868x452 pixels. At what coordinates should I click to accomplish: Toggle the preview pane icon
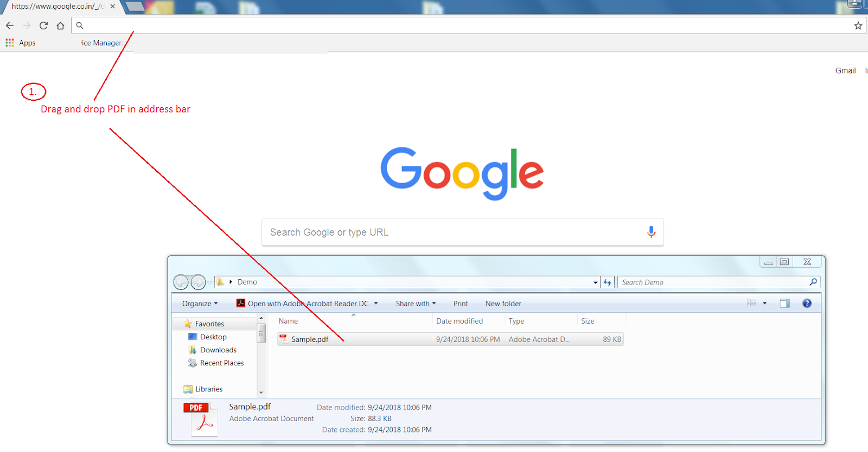[x=785, y=304]
